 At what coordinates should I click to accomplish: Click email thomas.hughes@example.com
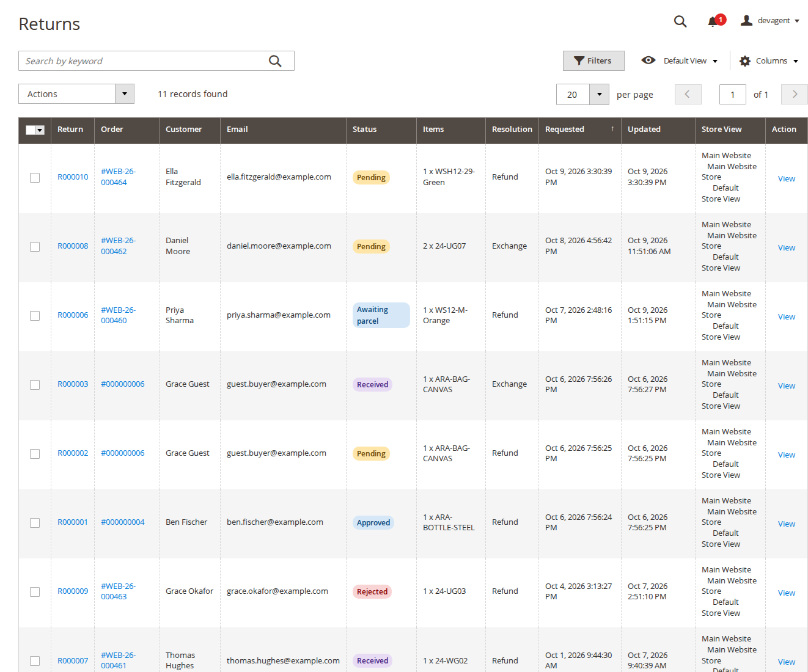283,660
